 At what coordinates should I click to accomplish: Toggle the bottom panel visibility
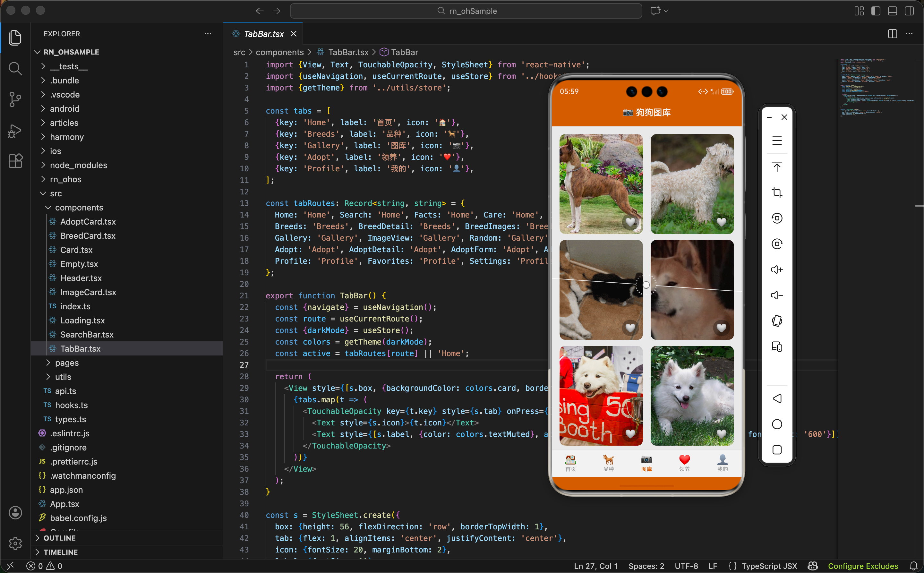892,11
